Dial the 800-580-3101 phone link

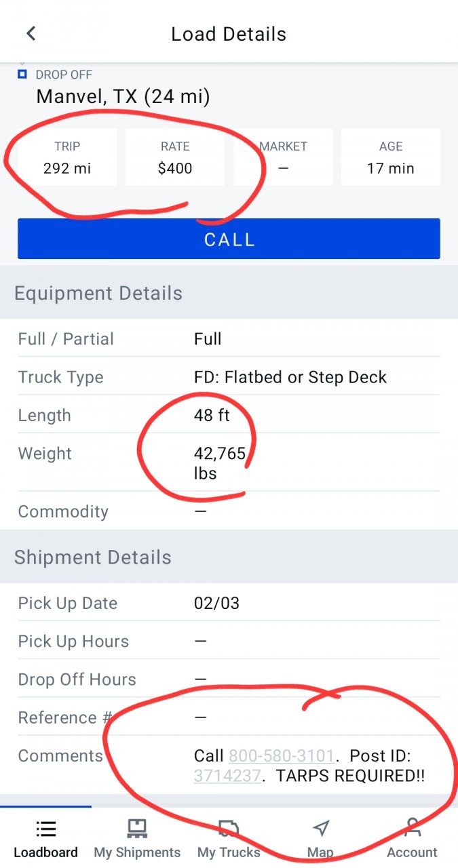point(281,755)
